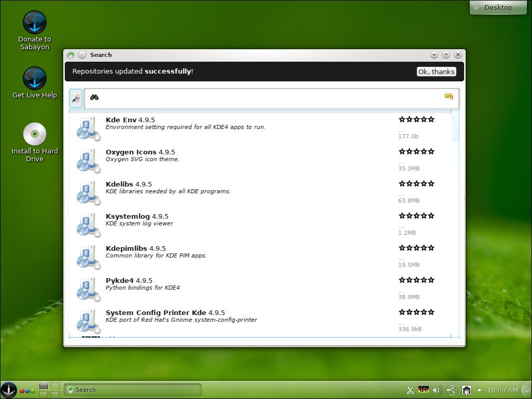Open the Sabayon application launcher menu
This screenshot has width=532, height=399.
(x=8, y=390)
